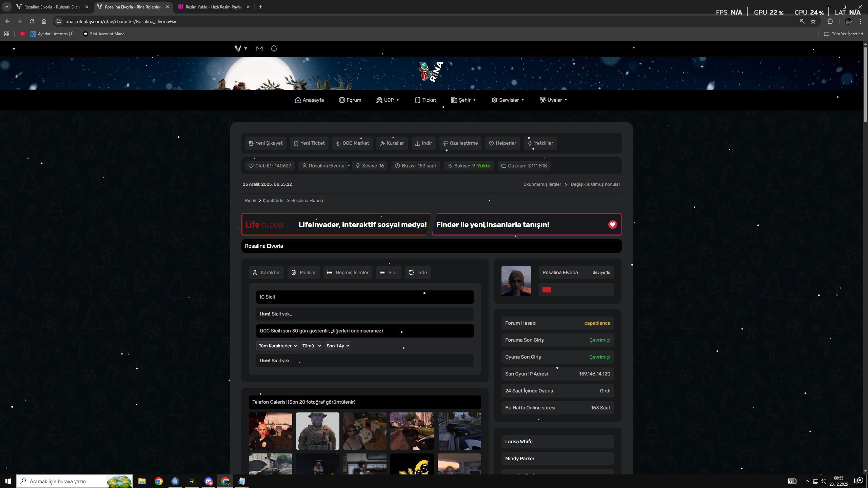Click the Seviye 16 level badge
868x488 pixels.
[x=370, y=166]
